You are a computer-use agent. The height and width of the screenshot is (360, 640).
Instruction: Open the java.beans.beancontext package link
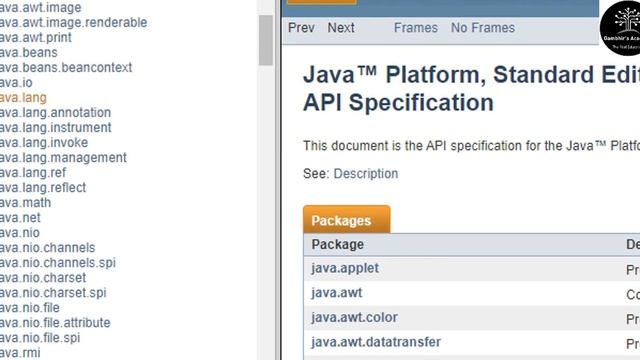pos(66,67)
